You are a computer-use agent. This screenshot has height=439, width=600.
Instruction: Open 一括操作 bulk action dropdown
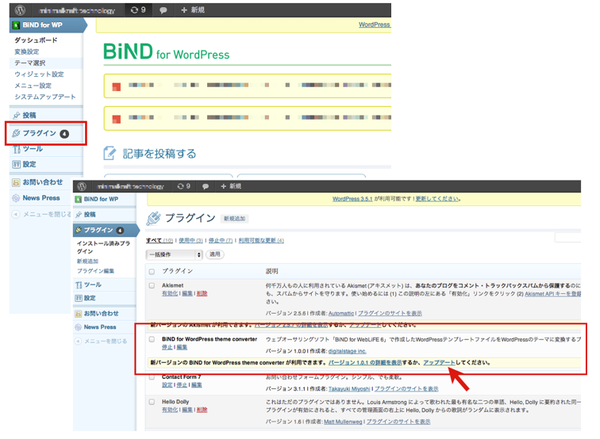174,255
